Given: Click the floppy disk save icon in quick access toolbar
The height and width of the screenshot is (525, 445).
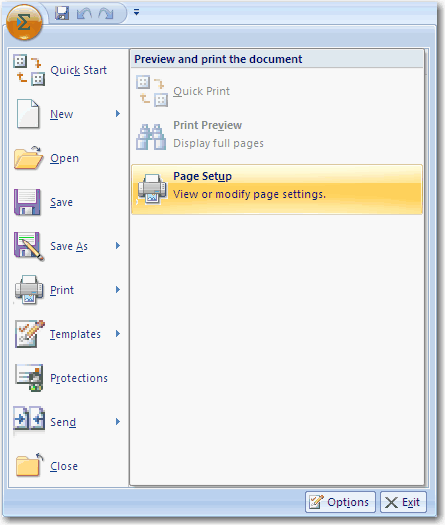Looking at the screenshot, I should point(62,13).
